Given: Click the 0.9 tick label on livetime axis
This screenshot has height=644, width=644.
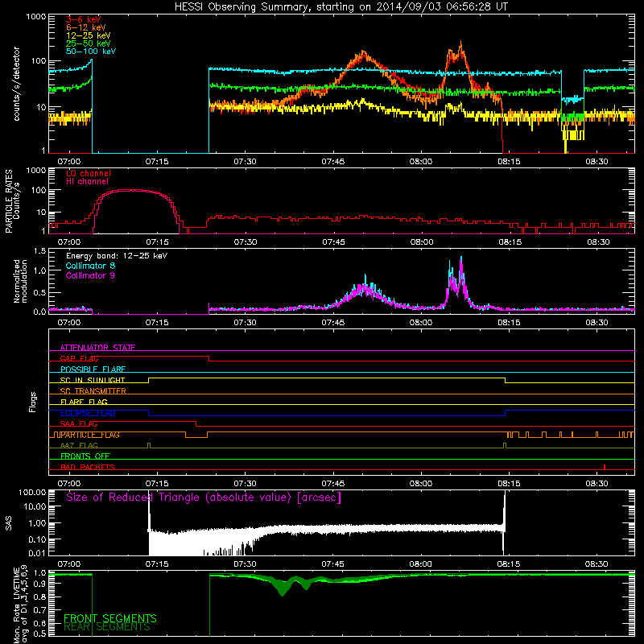Looking at the screenshot, I should (39, 585).
